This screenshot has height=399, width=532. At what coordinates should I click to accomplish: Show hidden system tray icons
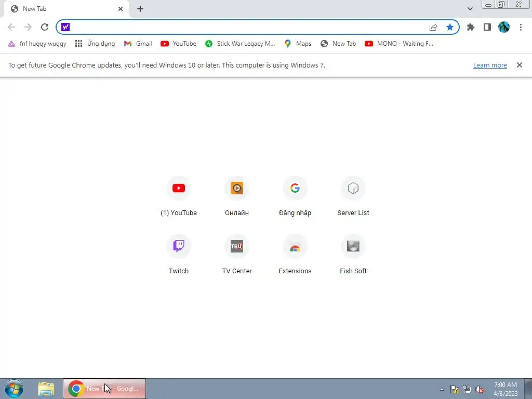tap(442, 389)
